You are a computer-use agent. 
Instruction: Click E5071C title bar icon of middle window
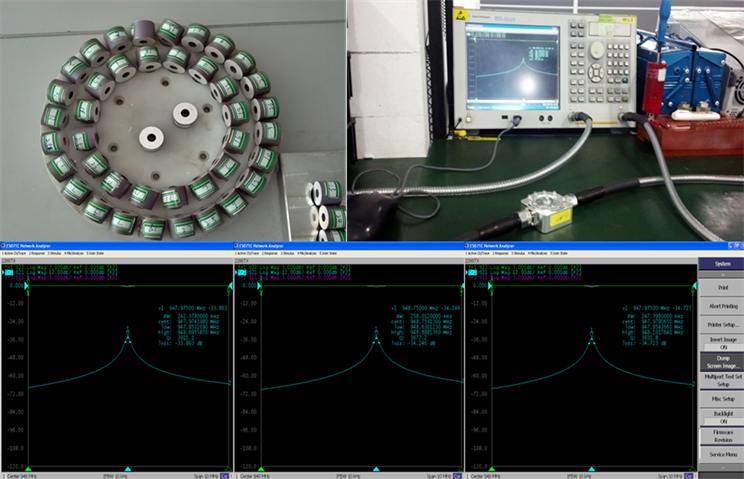click(236, 245)
